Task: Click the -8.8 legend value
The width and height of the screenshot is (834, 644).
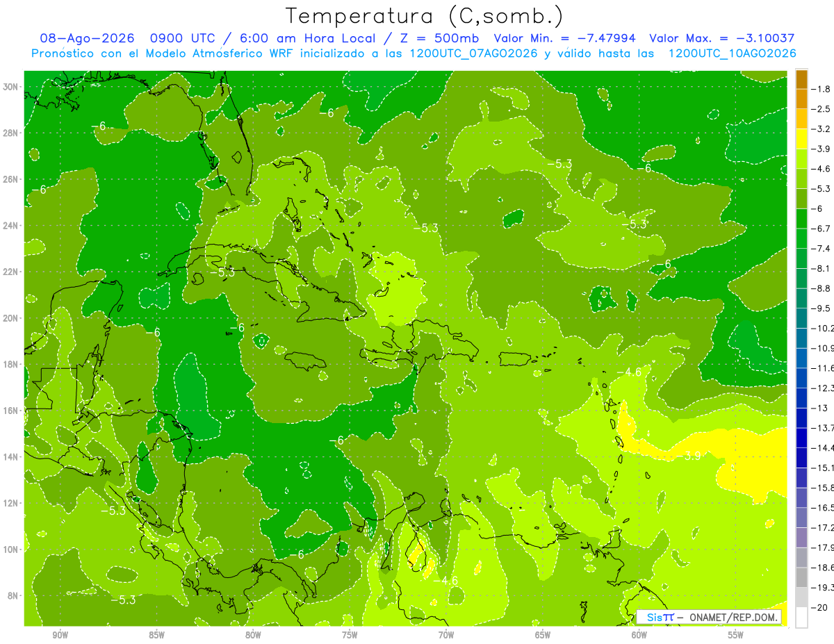Action: [x=821, y=288]
